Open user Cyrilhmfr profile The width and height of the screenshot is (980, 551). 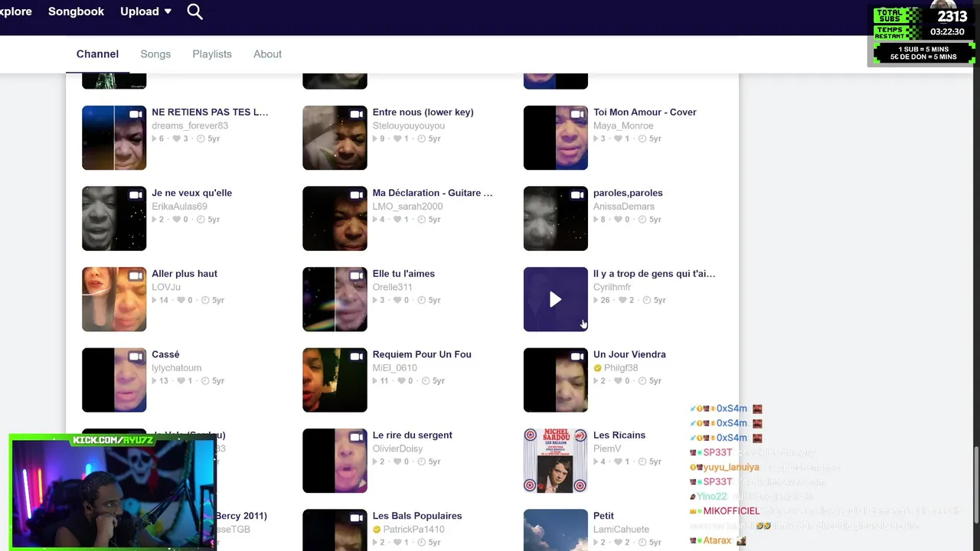click(x=612, y=287)
